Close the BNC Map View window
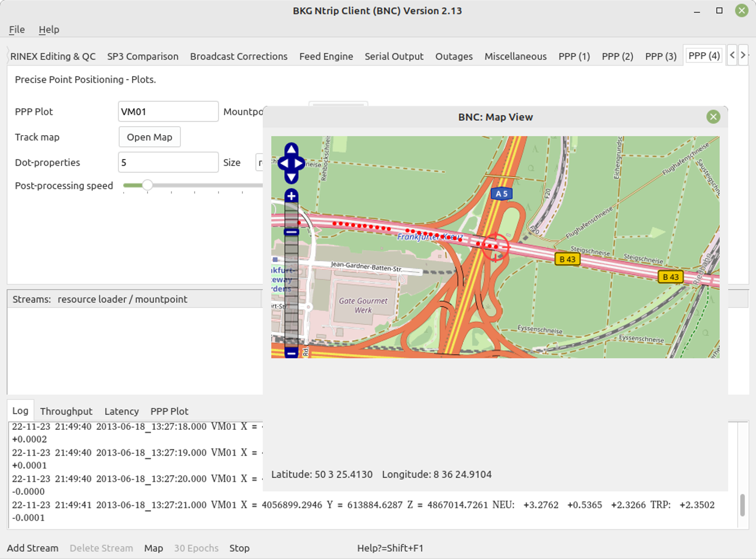 point(713,117)
